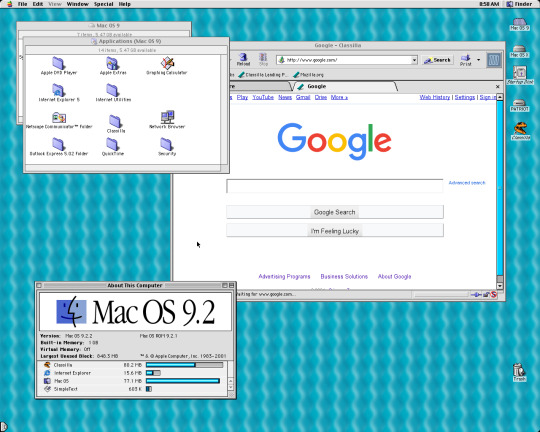Select the PATRIOT drive icon on desktop
This screenshot has width=540, height=432.
(x=519, y=103)
